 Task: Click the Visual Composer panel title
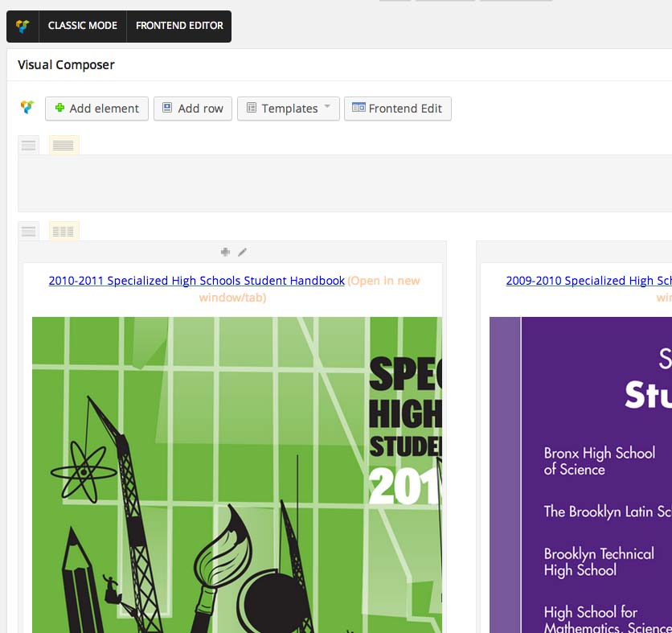66,65
